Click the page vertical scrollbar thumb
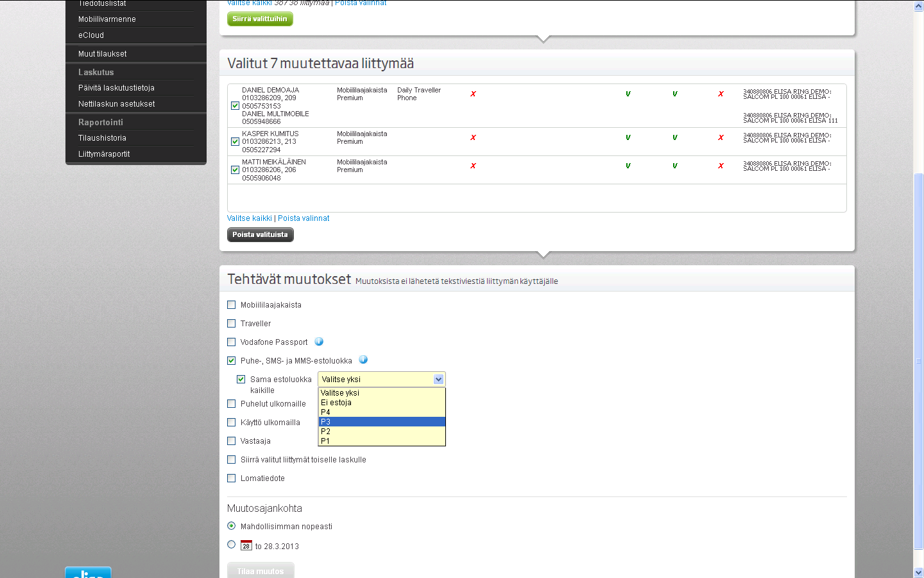Screen dimensions: 924x578 click(919, 361)
